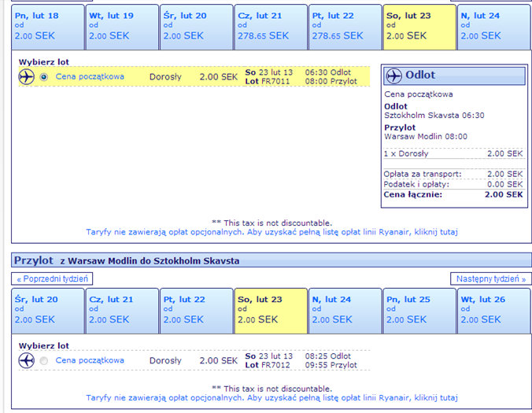This screenshot has height=413, width=532.
Task: Choose outbound date Pn, lut 18
Action: (x=48, y=27)
